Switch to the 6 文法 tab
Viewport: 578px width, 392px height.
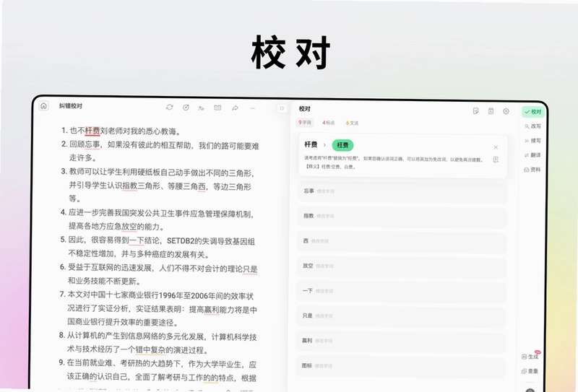(352, 123)
